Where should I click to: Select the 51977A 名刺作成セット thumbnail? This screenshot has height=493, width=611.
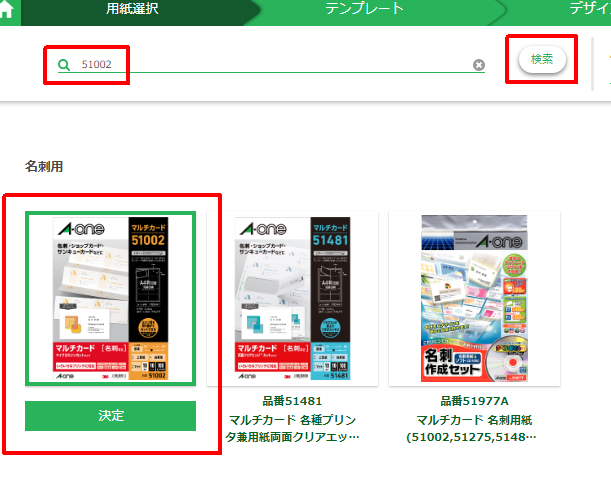click(x=474, y=299)
